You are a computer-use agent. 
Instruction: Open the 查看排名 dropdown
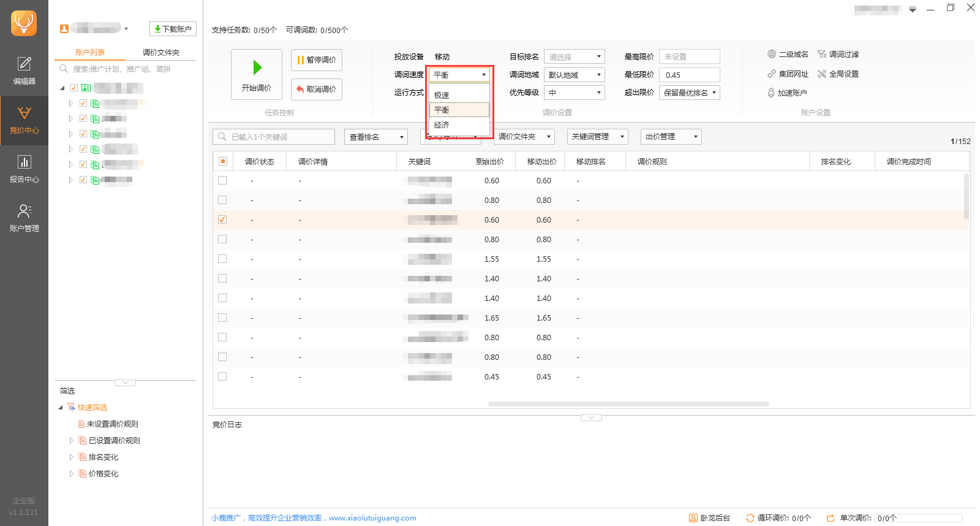pyautogui.click(x=376, y=137)
